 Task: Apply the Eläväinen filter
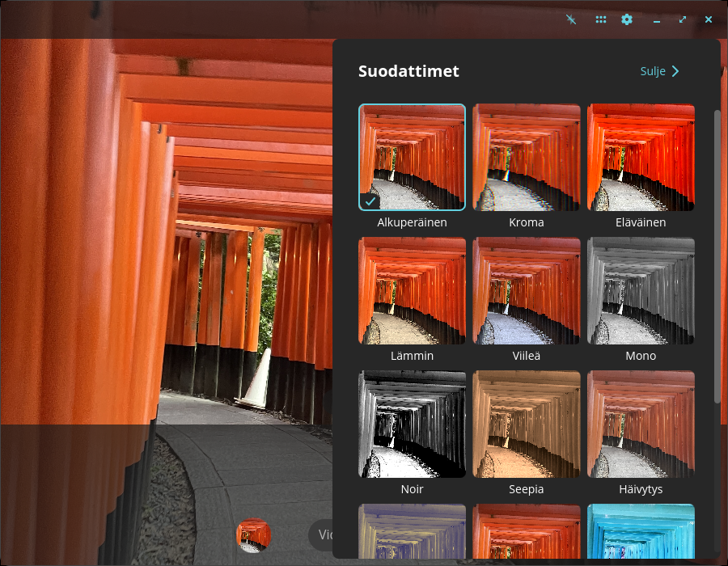tap(641, 158)
